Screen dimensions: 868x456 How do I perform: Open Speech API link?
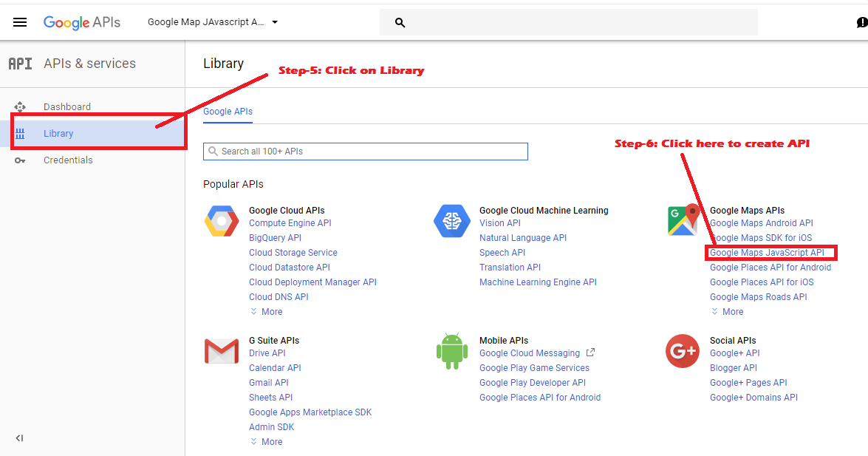click(x=502, y=253)
